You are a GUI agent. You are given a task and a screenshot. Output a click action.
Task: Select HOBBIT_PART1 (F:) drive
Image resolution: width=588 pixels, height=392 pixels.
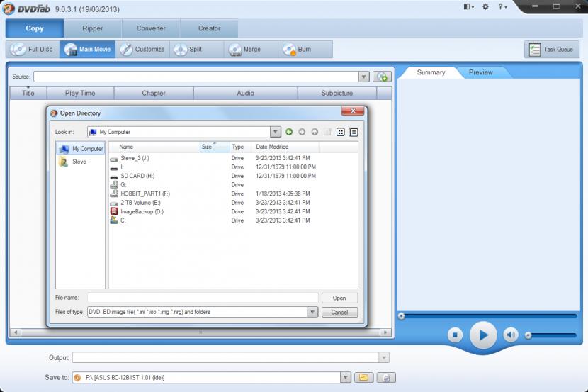click(x=145, y=194)
